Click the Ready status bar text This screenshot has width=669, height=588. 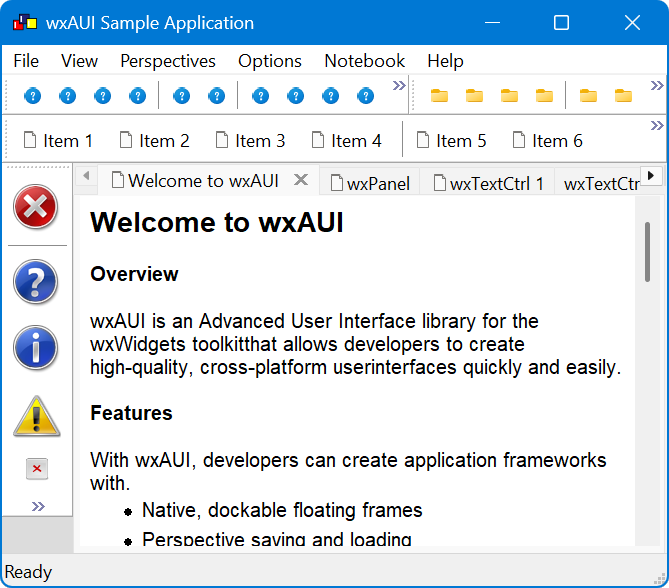pyautogui.click(x=28, y=572)
